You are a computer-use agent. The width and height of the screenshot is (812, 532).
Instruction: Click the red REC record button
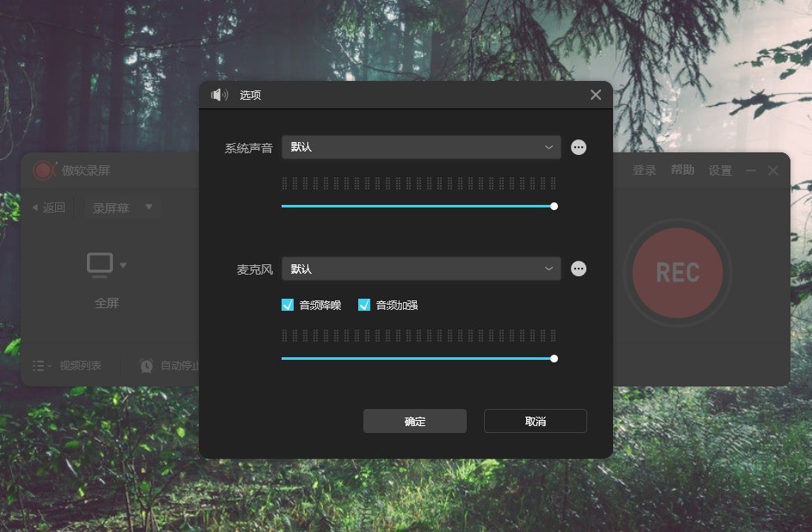[x=678, y=273]
